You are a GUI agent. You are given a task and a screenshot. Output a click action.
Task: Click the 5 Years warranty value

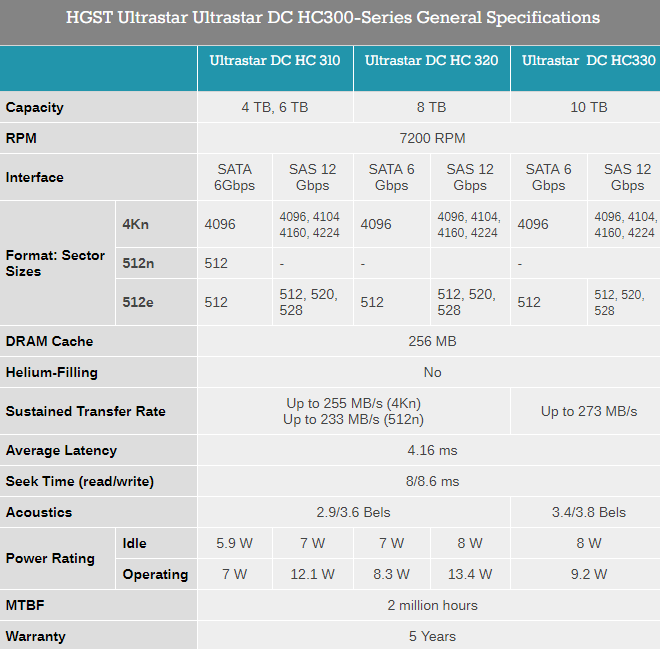[x=431, y=636]
